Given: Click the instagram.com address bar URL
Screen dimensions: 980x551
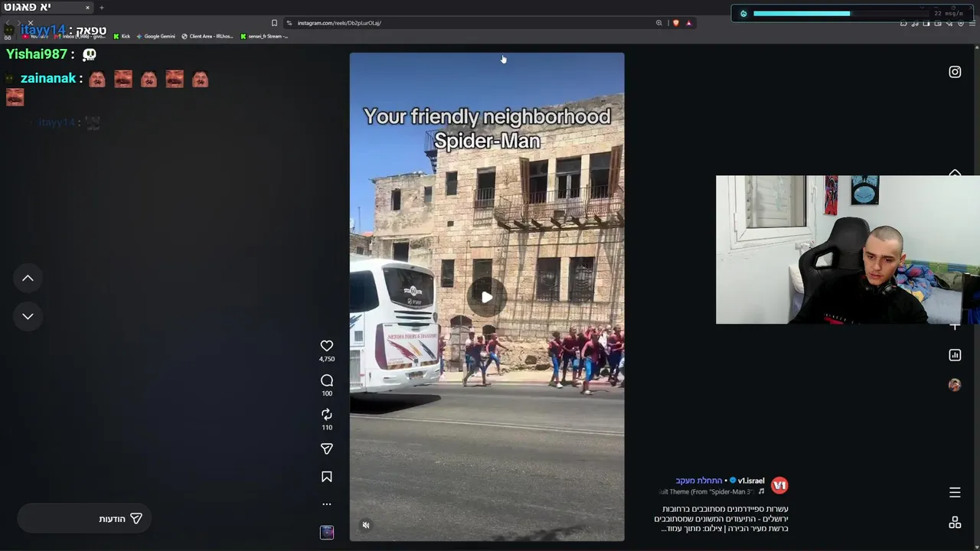Looking at the screenshot, I should [x=339, y=23].
